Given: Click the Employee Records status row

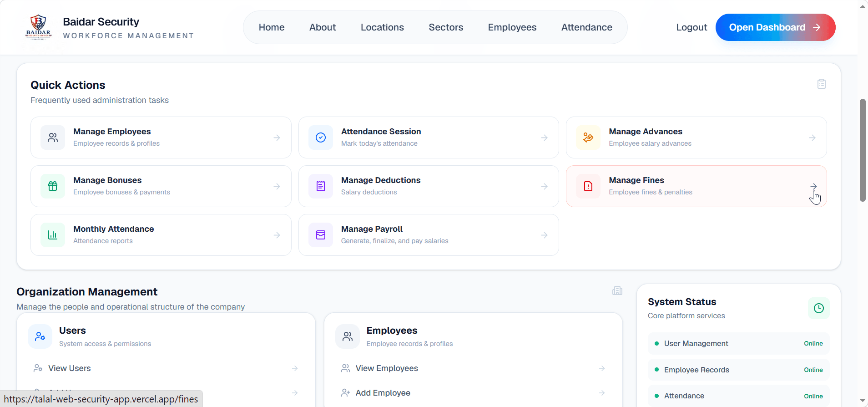Looking at the screenshot, I should pos(738,370).
